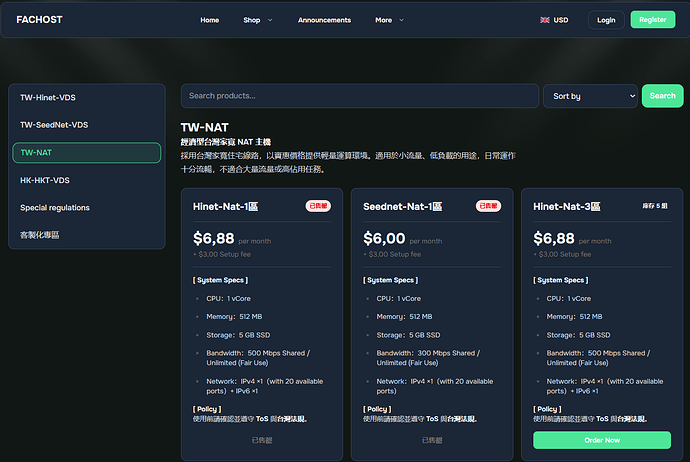This screenshot has height=462, width=690.
Task: Click the Login button
Action: pos(606,20)
